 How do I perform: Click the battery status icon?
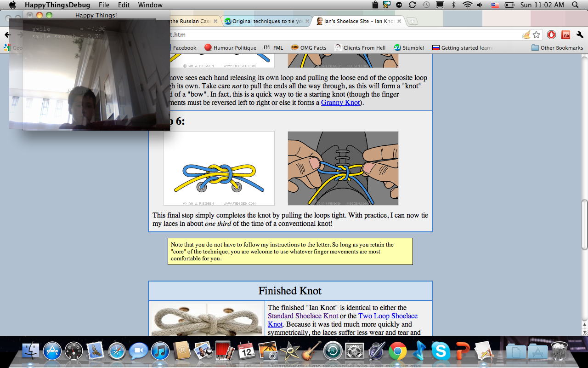[x=509, y=5]
